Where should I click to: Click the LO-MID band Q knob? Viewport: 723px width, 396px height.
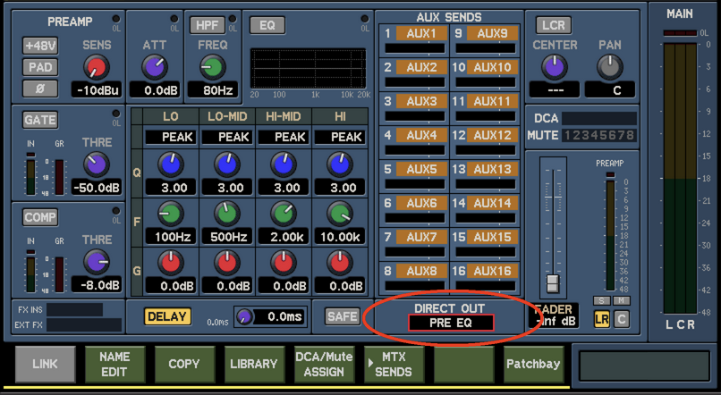[227, 165]
